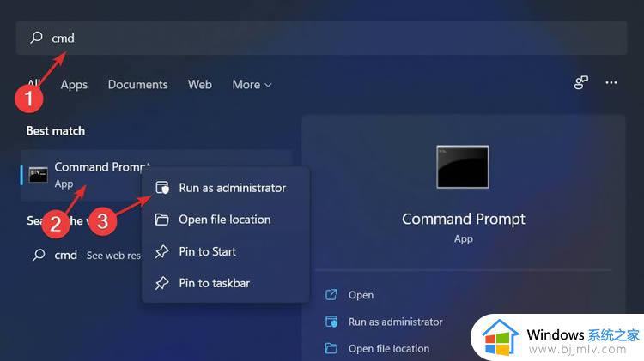
Task: Click the Command Prompt icon in results list
Action: pos(38,175)
